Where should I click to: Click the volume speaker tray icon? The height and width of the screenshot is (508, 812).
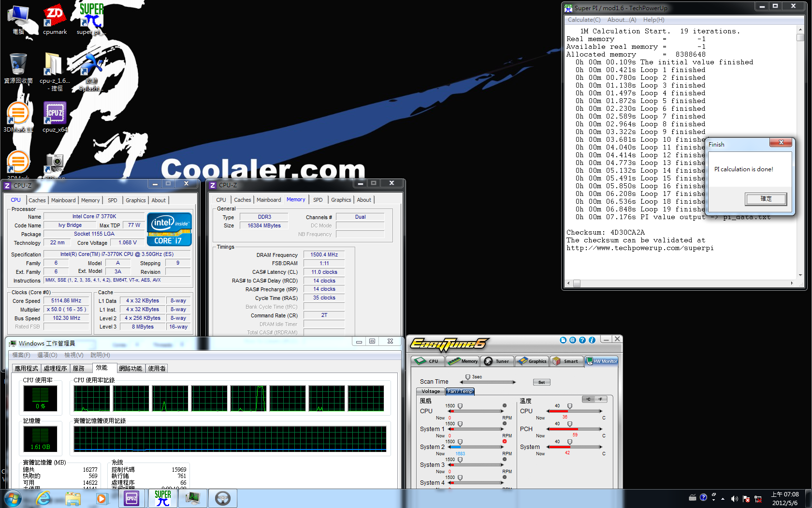coord(735,499)
